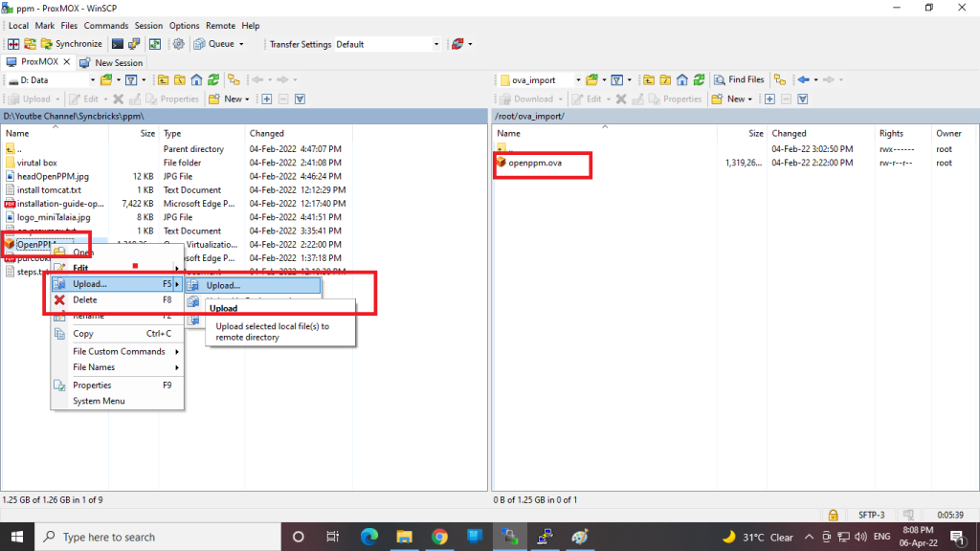Click the Preferences gear icon
980x551 pixels.
pos(179,44)
